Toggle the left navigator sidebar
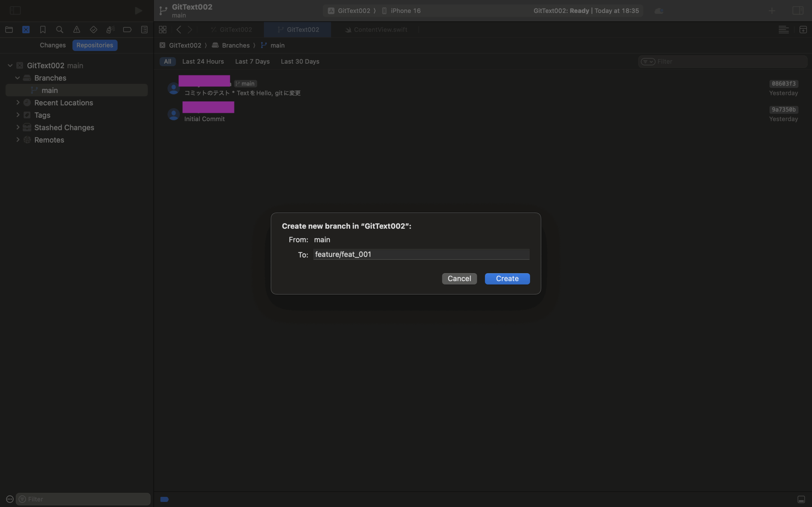Viewport: 812px width, 507px height. 15,11
